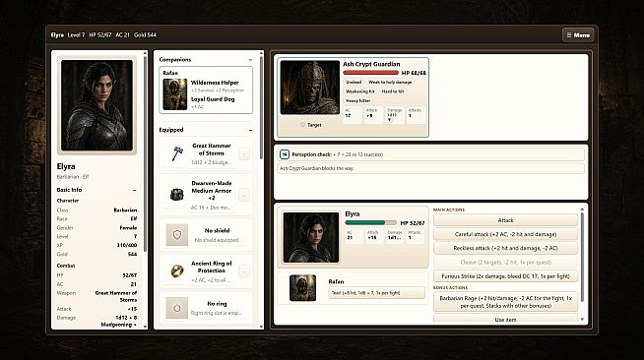Click the Use item button
The image size is (644, 360).
pyautogui.click(x=505, y=319)
